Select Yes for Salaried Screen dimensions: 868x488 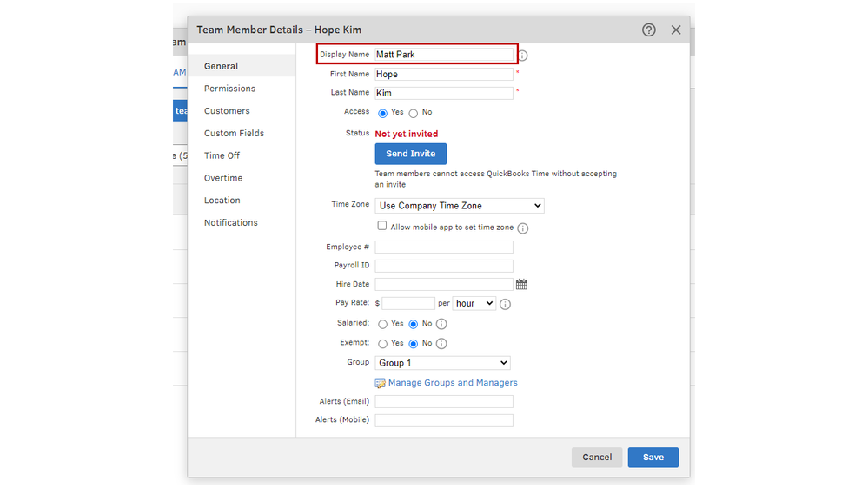(x=383, y=324)
